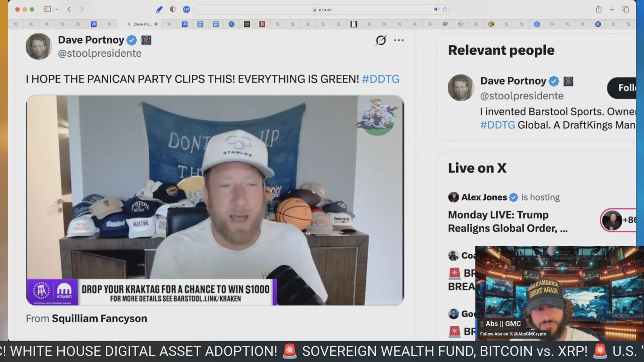Screen dimensions: 644x362
Task: Open the privacy shield icon in toolbar
Action: pos(173,9)
